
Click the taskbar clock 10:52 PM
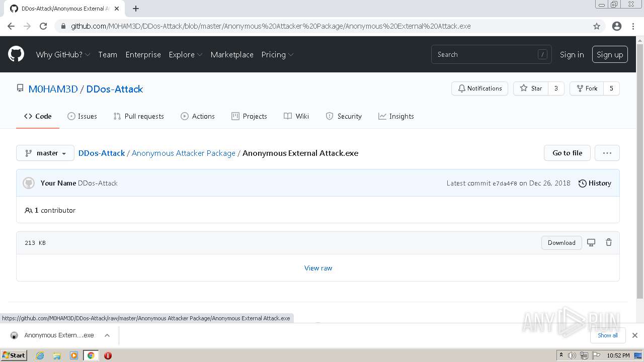618,355
